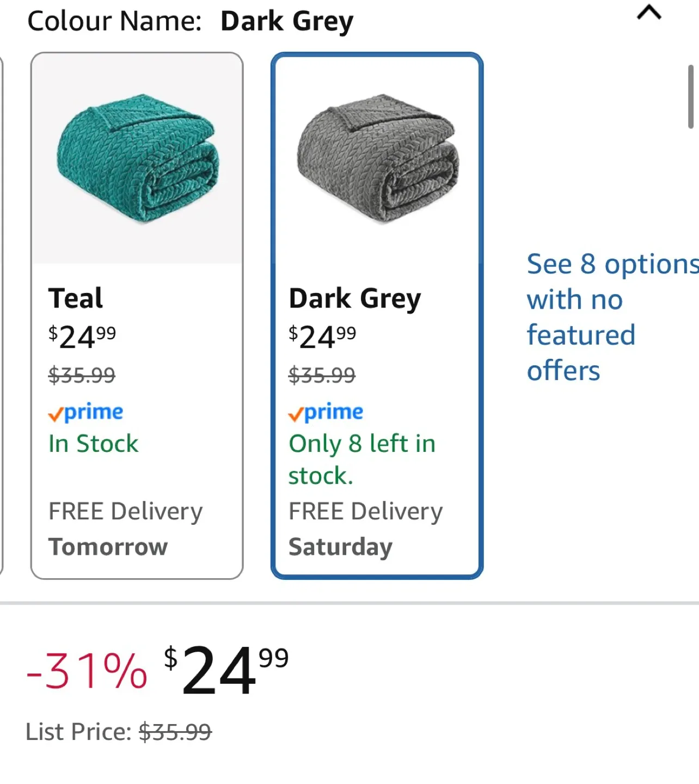The height and width of the screenshot is (784, 699).
Task: Click the vertical scrollbar on the right edge
Action: 690,97
